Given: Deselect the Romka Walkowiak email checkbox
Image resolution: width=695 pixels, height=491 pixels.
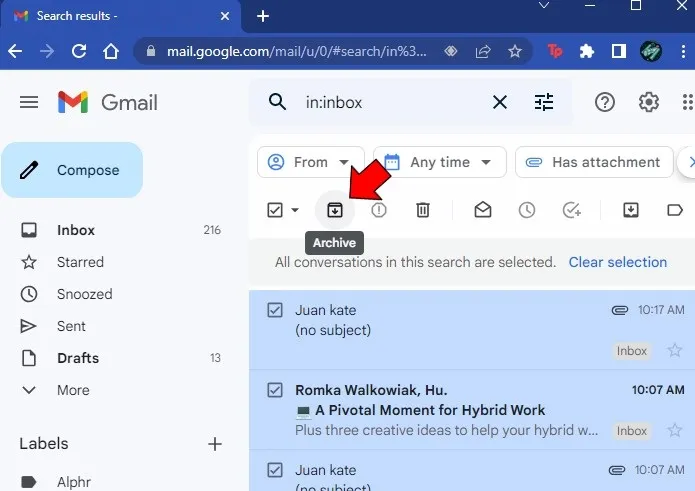Looking at the screenshot, I should 275,389.
